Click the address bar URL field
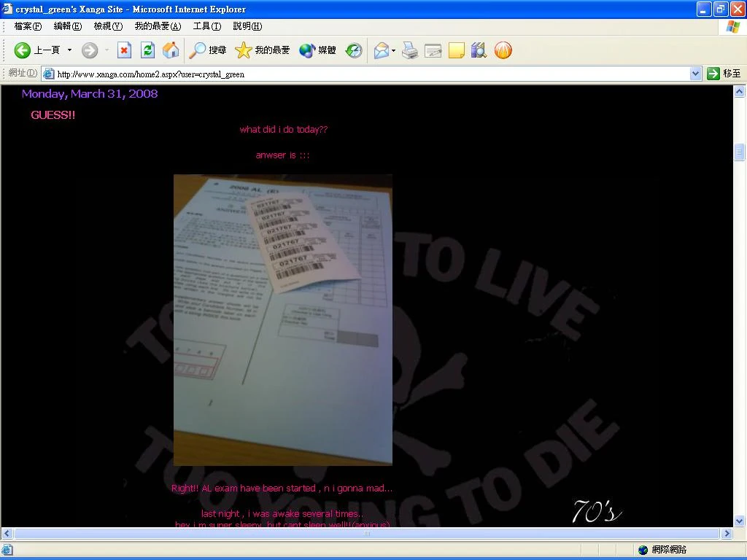Viewport: 747px width, 560px height. [371, 74]
